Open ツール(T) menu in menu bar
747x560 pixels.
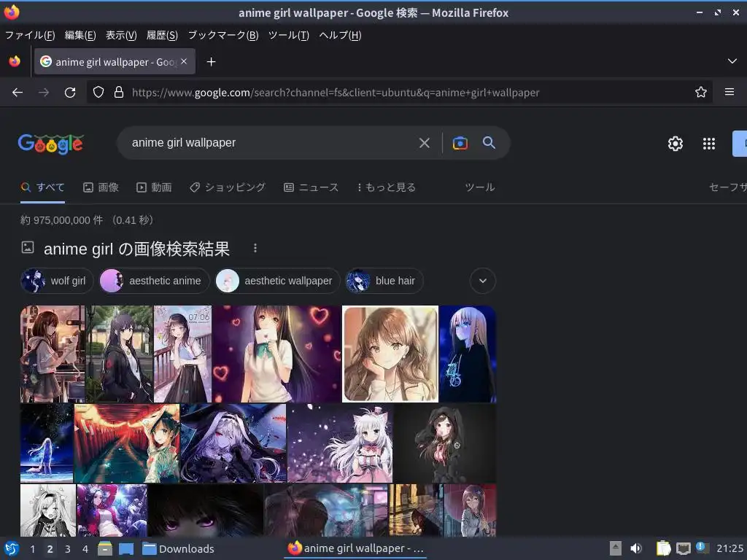click(x=289, y=35)
